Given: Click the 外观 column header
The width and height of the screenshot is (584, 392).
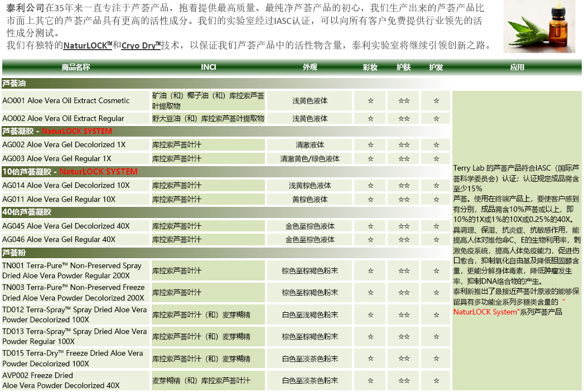Looking at the screenshot, I should (310, 67).
